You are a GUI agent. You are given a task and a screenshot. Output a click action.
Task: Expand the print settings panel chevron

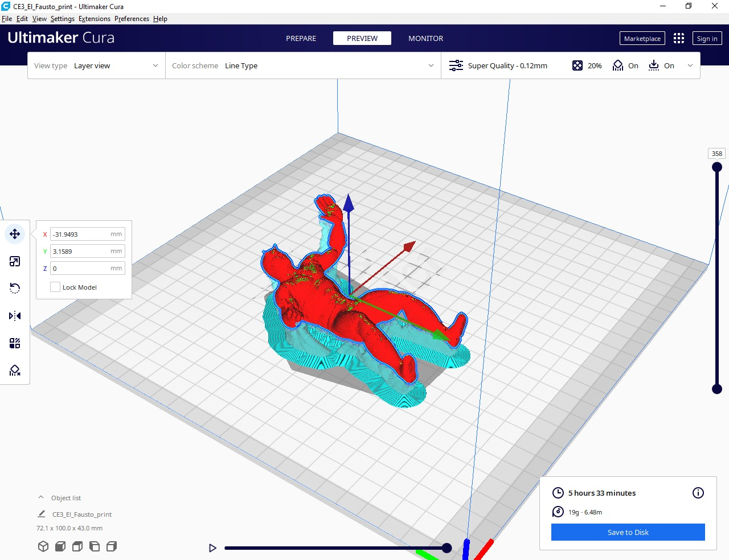(690, 65)
